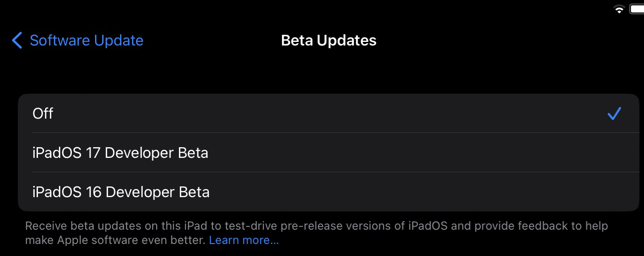Click the battery indicator icon
Image resolution: width=644 pixels, height=256 pixels.
coord(636,9)
